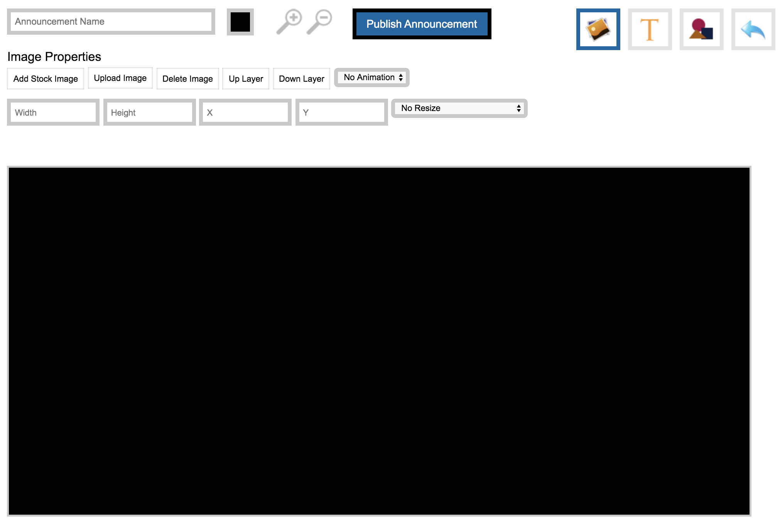
Task: Select the Text tool icon
Action: pos(650,28)
